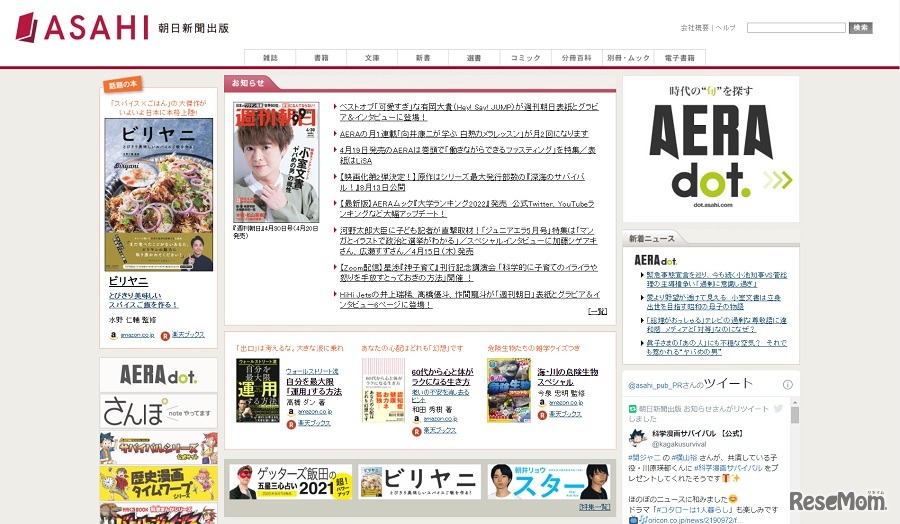Click the 海・川の危険生物スペシャル title link
The width and height of the screenshot is (900, 524).
[568, 376]
